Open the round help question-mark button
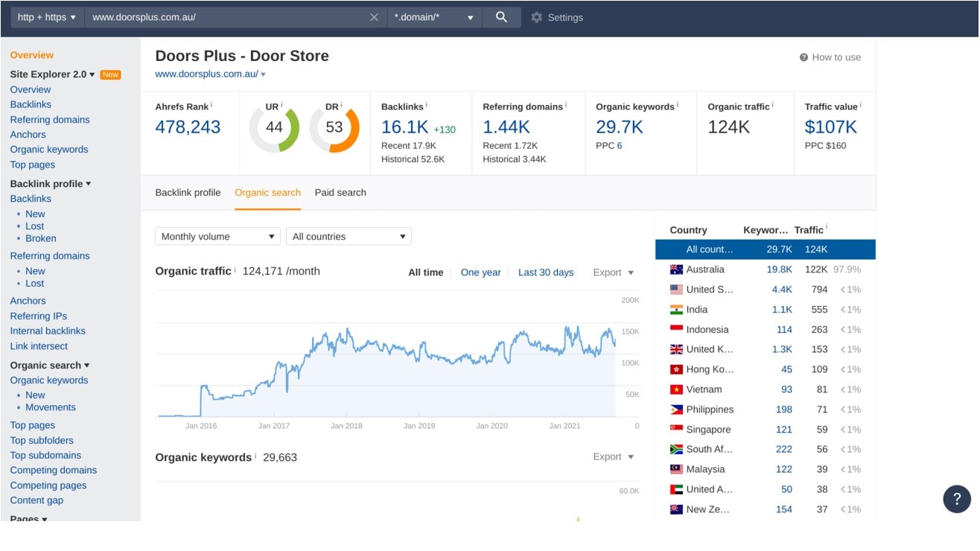 957,499
